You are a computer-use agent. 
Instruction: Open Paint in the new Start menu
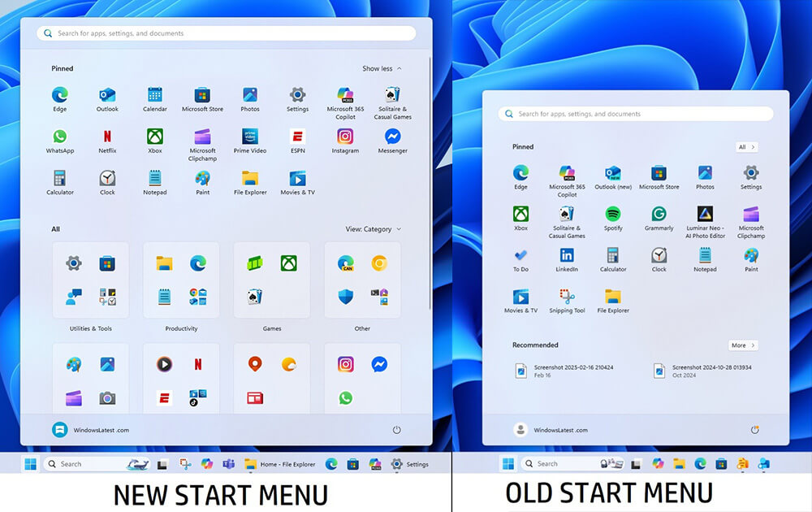pyautogui.click(x=202, y=182)
